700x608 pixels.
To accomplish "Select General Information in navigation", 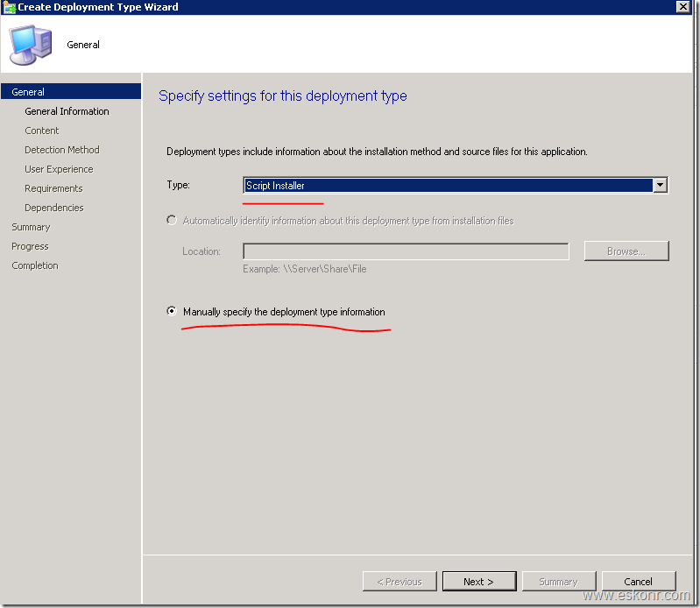I will (x=67, y=111).
